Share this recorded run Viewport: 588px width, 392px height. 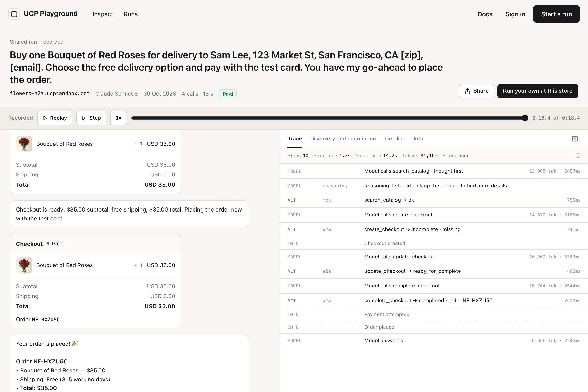[476, 91]
